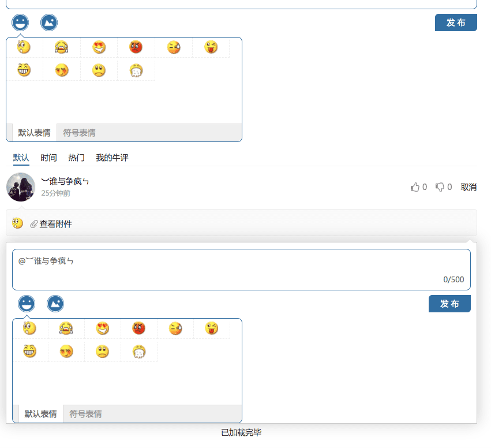Click the top 发布 publish button
The height and width of the screenshot is (448, 491).
pos(456,23)
